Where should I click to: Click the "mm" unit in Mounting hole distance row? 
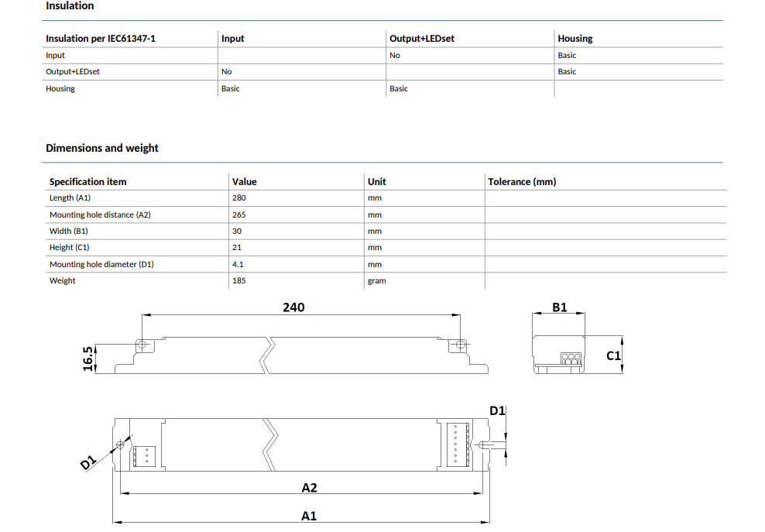point(375,215)
